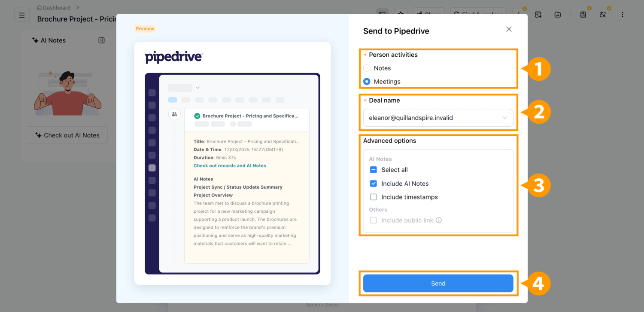Toggle the Select all checkbox
The width and height of the screenshot is (644, 312).
pyautogui.click(x=374, y=170)
